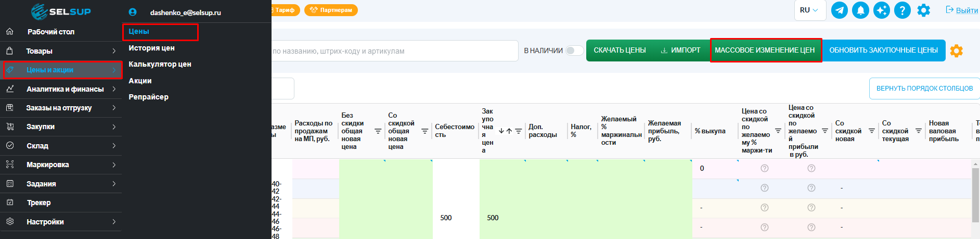This screenshot has width=980, height=239.
Task: Select 'История цен' submenu item
Action: [x=151, y=48]
